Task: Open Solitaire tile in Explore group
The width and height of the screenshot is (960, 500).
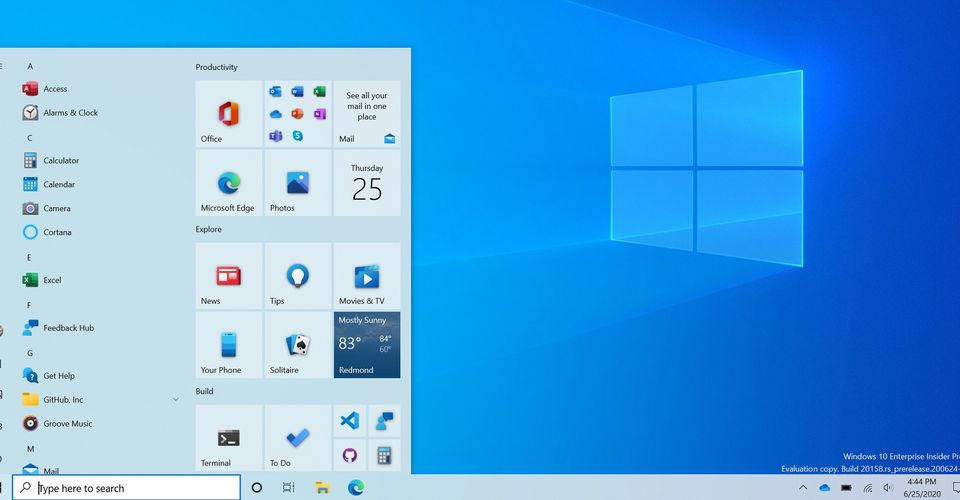Action: (297, 345)
